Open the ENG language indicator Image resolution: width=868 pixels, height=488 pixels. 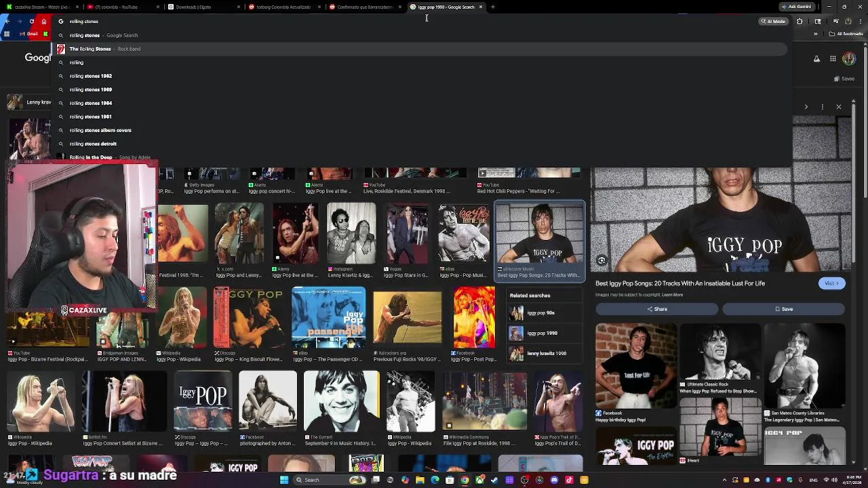pyautogui.click(x=813, y=480)
